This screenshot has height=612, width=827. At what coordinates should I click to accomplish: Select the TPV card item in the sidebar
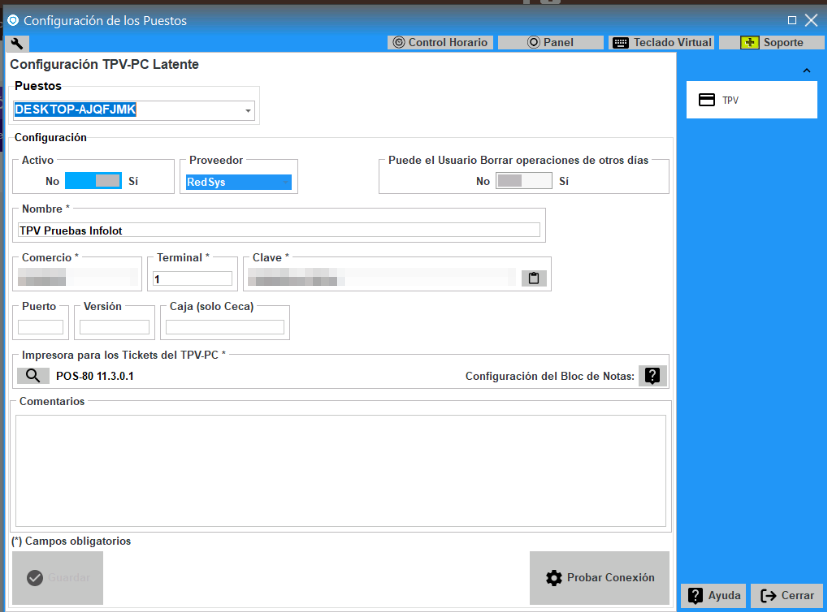(x=752, y=100)
